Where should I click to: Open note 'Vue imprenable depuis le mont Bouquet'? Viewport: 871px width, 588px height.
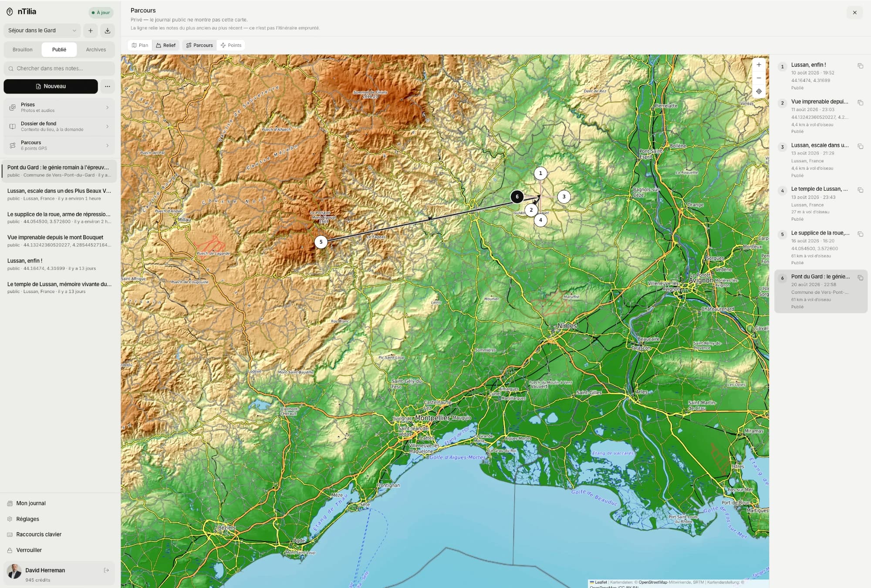[59, 241]
